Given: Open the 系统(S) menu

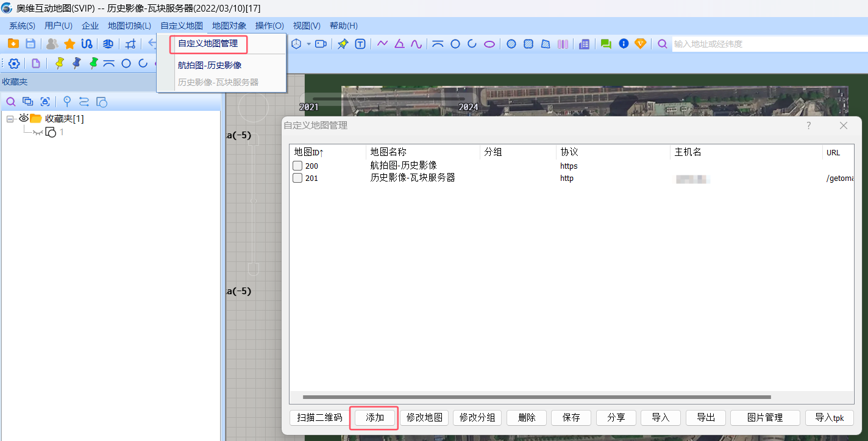Looking at the screenshot, I should point(22,26).
